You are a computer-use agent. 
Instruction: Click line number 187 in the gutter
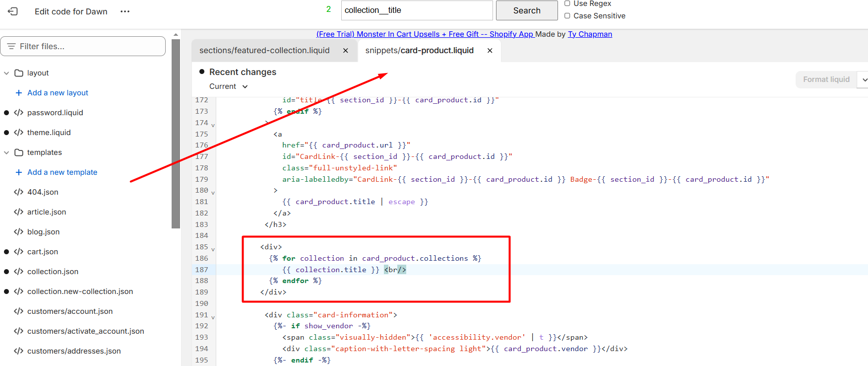tap(202, 270)
